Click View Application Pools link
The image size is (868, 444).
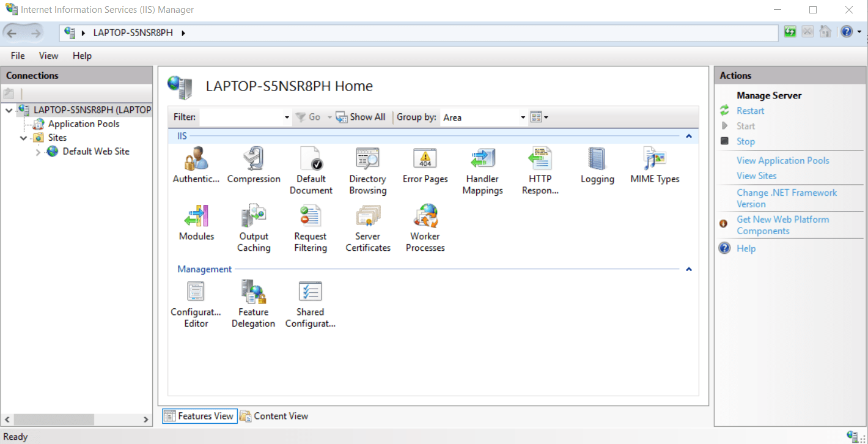pos(783,160)
